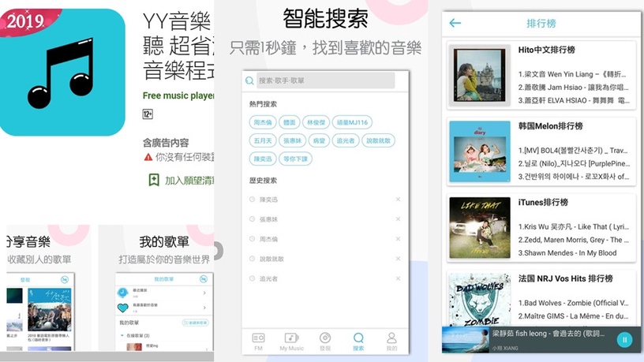
Task: Select the 五月天 hot search tag
Action: point(263,140)
